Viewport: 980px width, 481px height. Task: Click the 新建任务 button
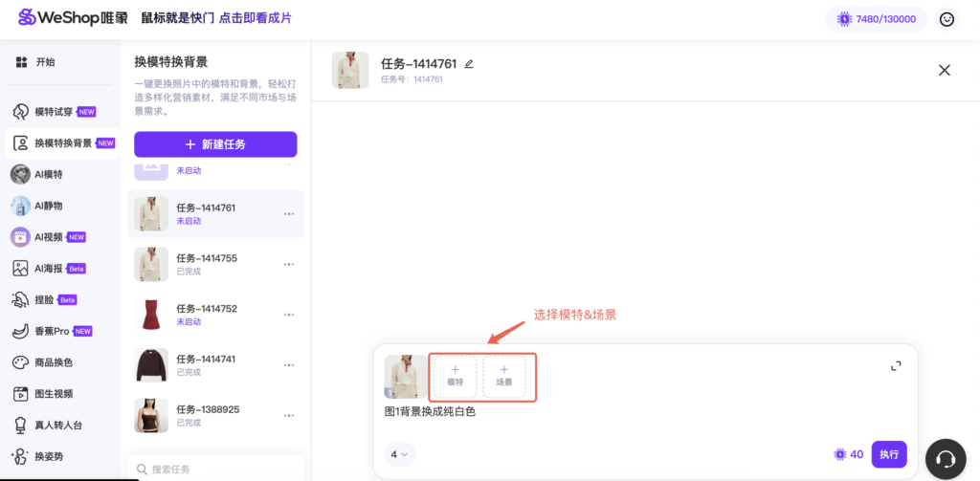tap(215, 144)
